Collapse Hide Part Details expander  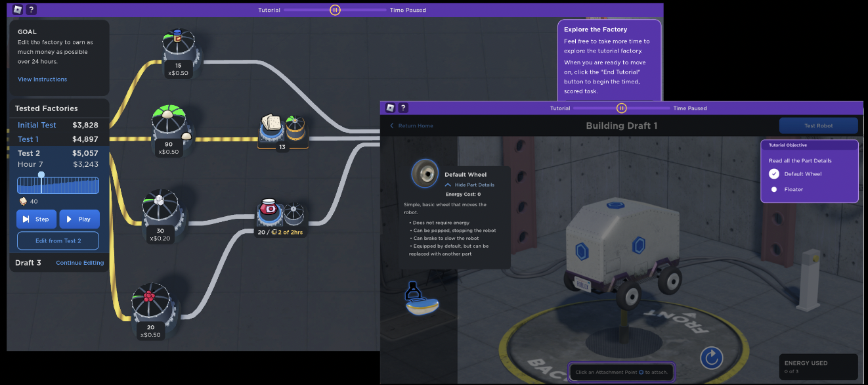tap(469, 185)
